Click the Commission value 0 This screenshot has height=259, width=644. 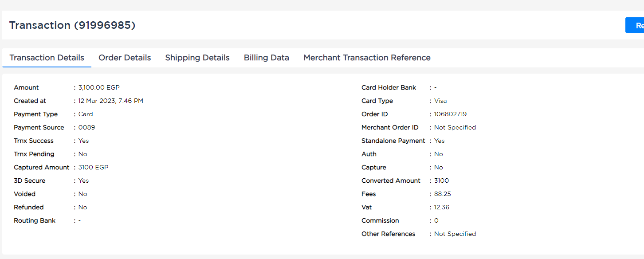pos(436,220)
